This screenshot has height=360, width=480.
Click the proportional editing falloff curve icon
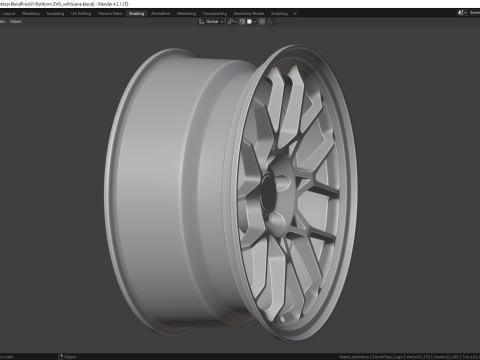click(269, 22)
